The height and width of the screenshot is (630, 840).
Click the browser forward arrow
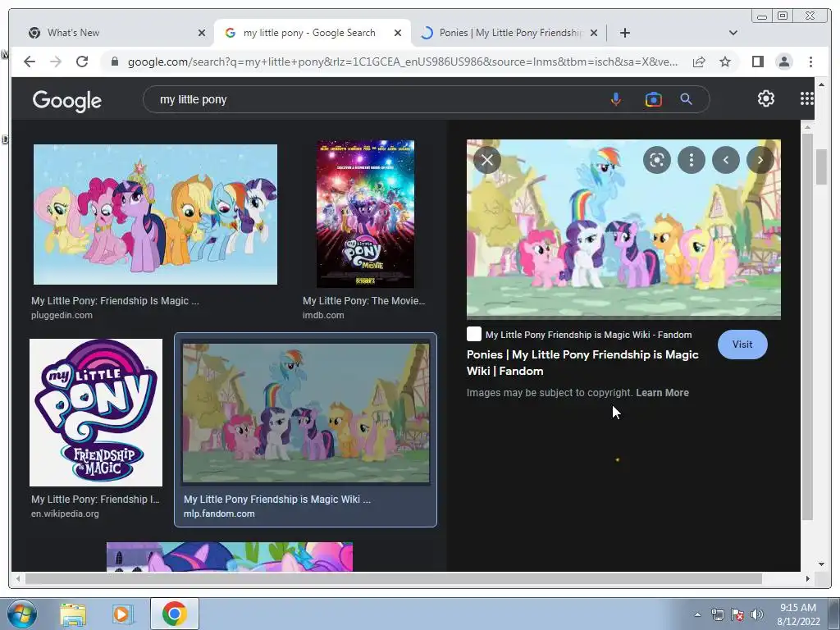[x=56, y=62]
